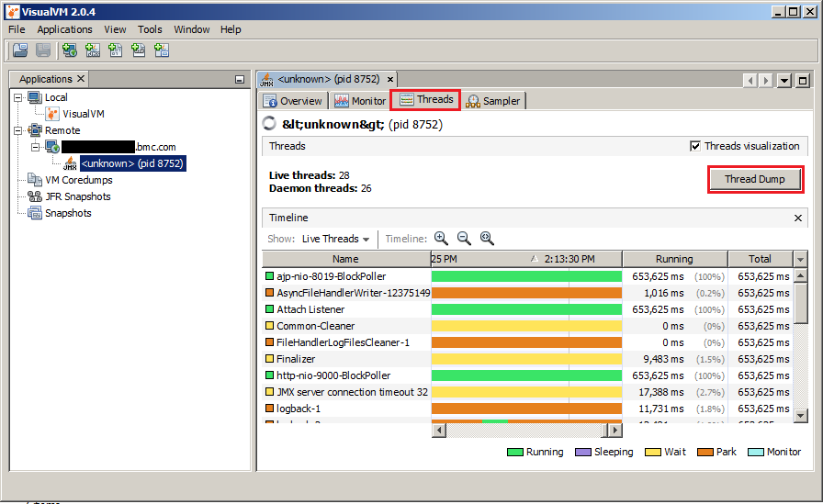Click the Add JMX Connection toolbar icon

[93, 50]
